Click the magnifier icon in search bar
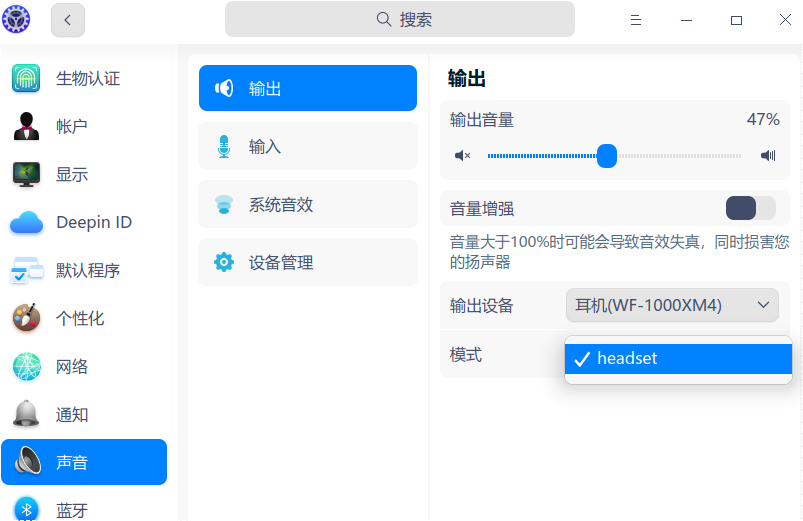The image size is (803, 521). coord(384,19)
